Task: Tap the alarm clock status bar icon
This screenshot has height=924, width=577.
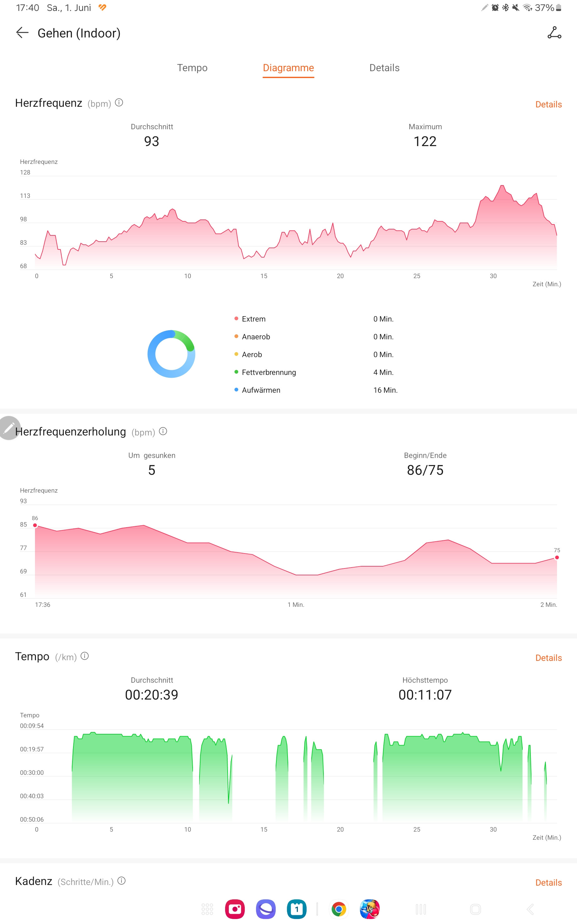Action: [495, 7]
